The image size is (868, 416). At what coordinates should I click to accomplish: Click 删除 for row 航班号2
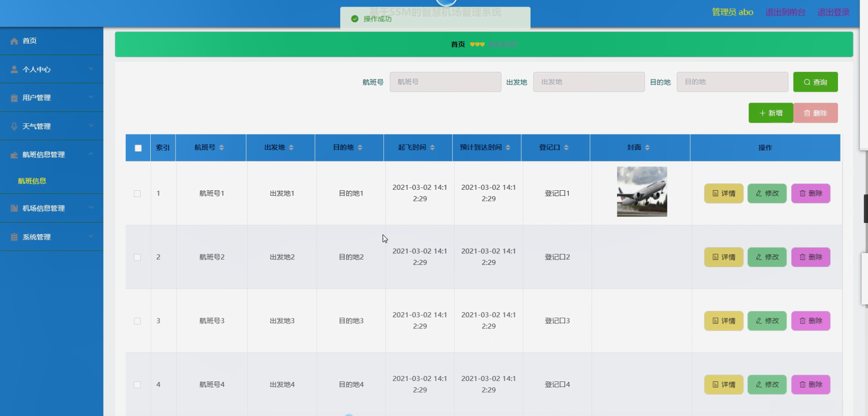click(x=811, y=257)
